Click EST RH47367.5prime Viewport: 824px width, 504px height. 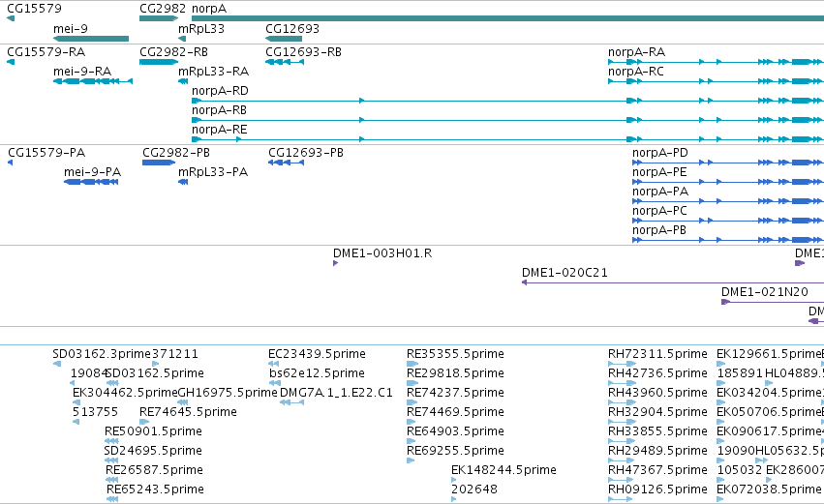click(657, 471)
